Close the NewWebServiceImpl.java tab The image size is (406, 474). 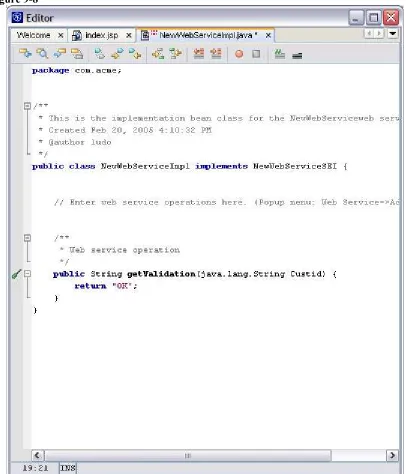(268, 35)
